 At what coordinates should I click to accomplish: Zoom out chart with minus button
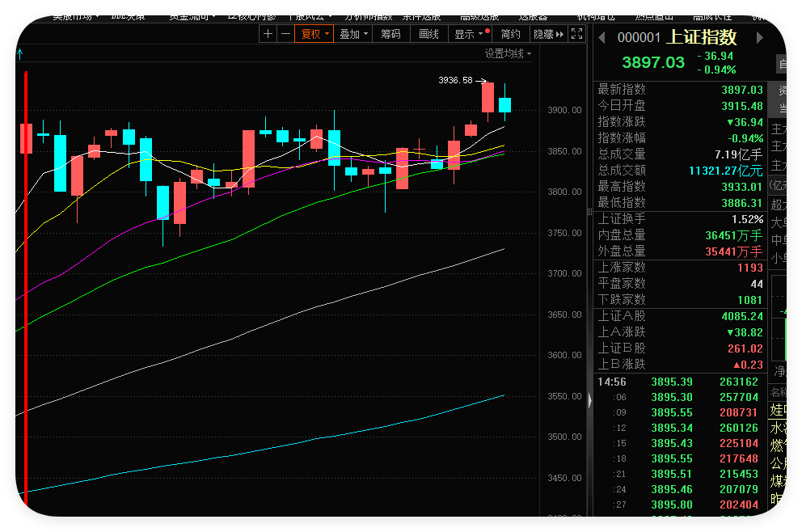[285, 34]
